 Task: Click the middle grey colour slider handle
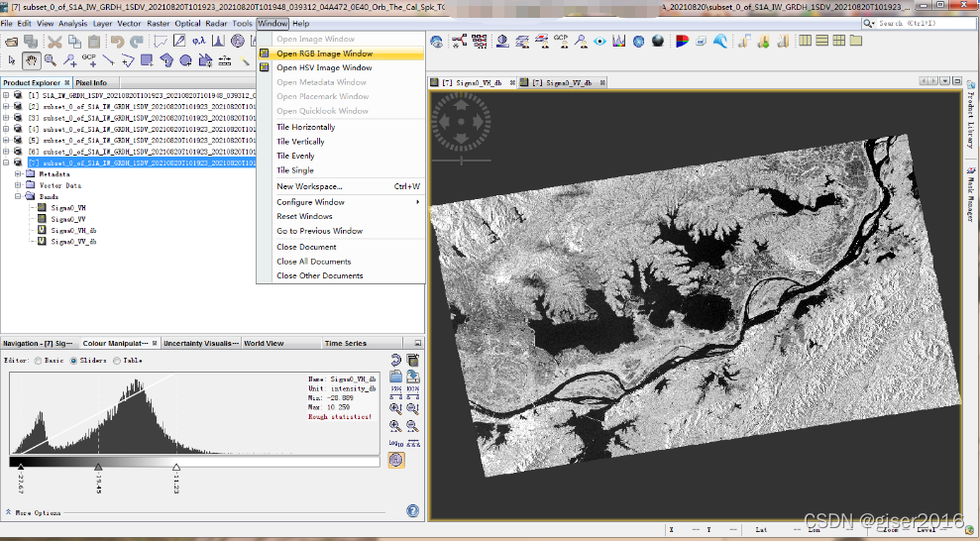[97, 467]
